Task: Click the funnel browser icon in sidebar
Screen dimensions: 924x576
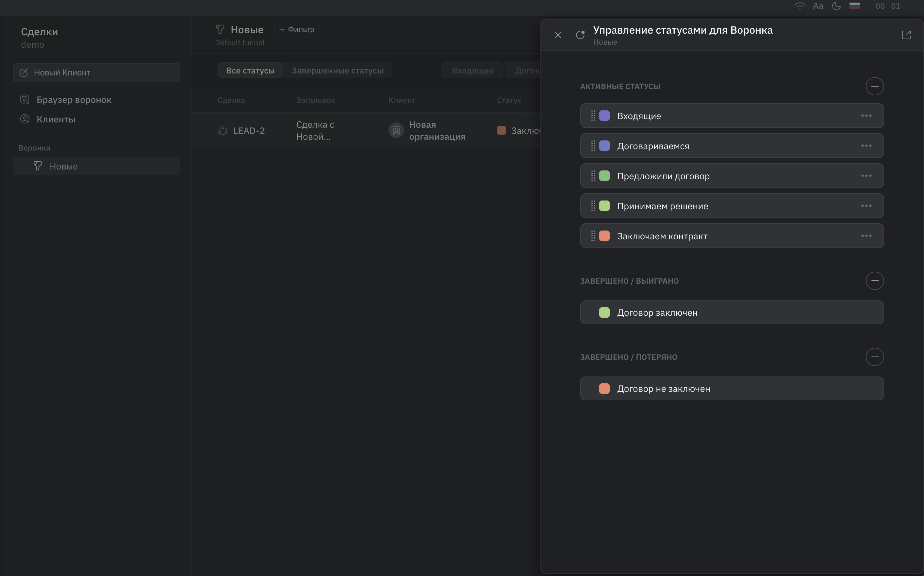Action: [x=25, y=99]
